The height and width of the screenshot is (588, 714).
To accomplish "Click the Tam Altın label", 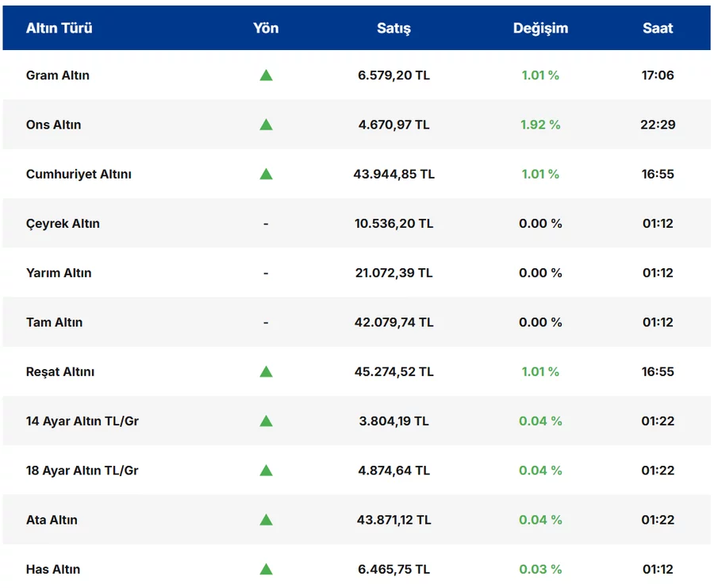I will [x=54, y=322].
